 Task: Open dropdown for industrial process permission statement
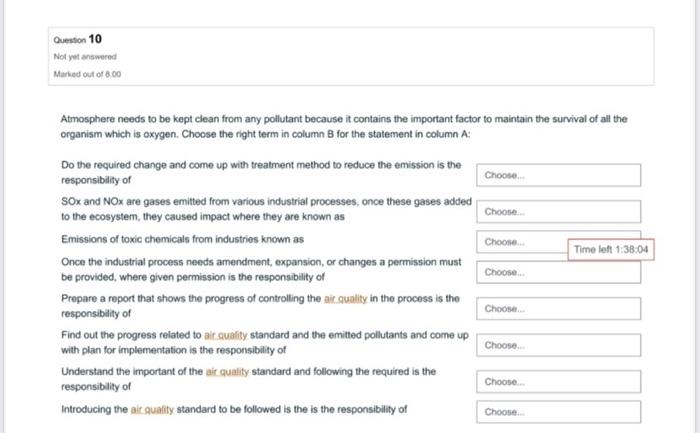[558, 273]
